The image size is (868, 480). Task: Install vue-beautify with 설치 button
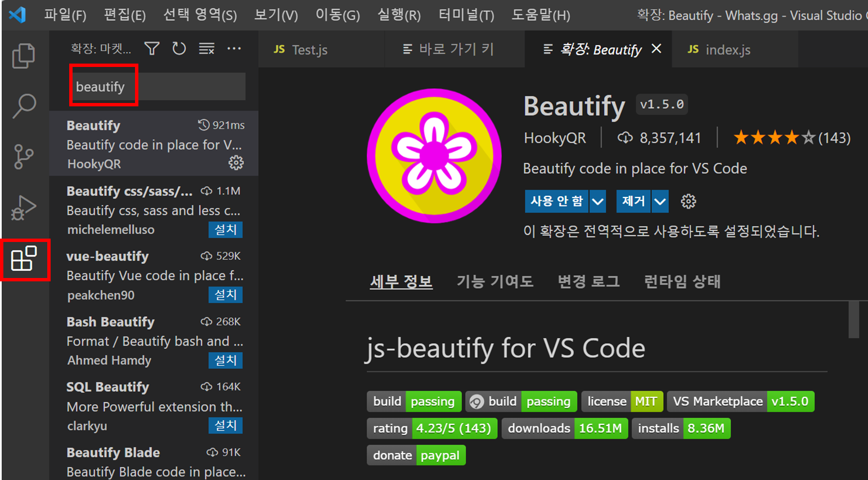coord(226,295)
